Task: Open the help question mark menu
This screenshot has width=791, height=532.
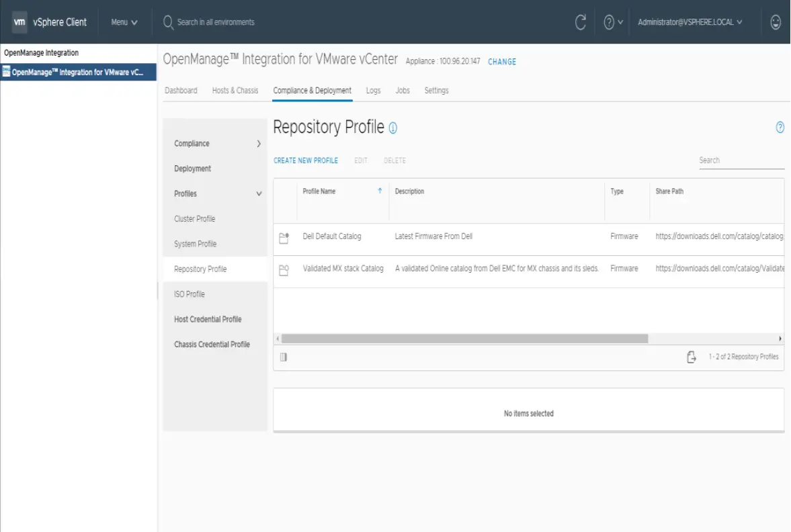Action: pos(613,22)
